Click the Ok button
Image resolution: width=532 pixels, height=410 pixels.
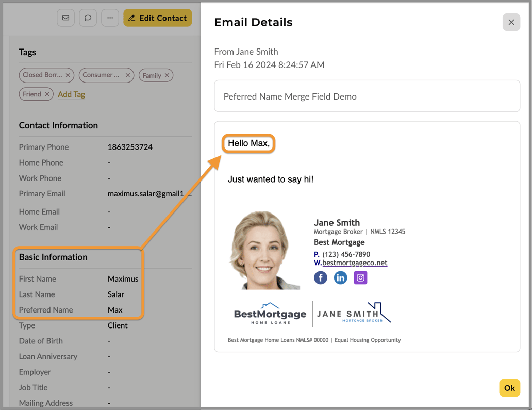click(x=509, y=388)
